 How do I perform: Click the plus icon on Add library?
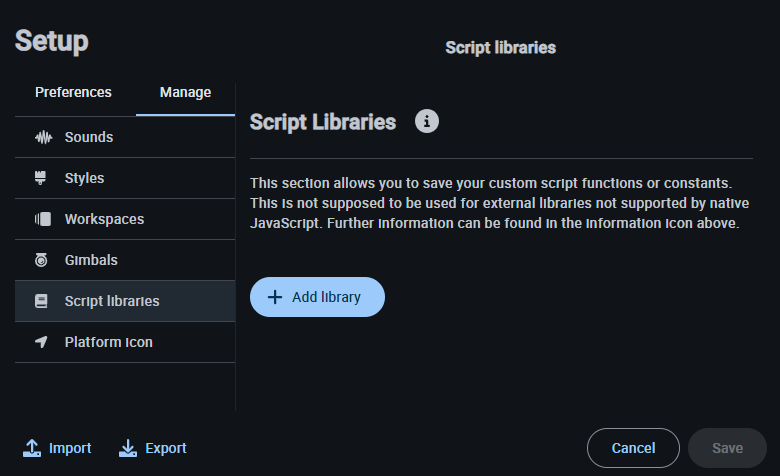coord(275,297)
